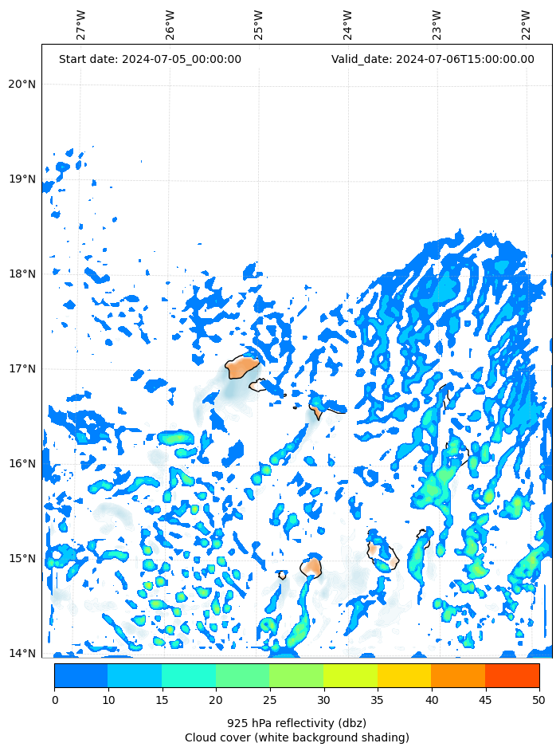Click the 15-20 dBZ cyan colorbar segment
Viewport: 560px width, 751px height.
[x=189, y=675]
